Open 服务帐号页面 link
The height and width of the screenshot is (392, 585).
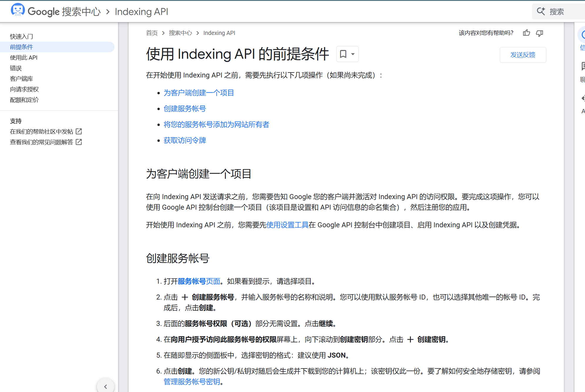(199, 281)
